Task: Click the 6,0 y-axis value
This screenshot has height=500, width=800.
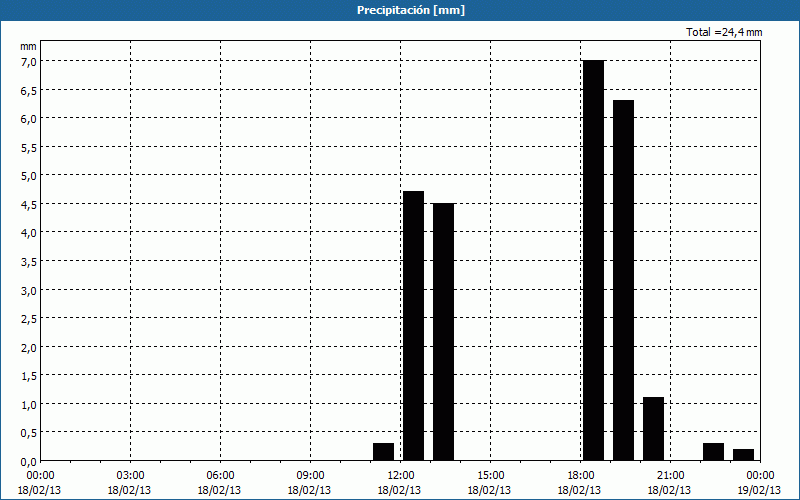Action: tap(29, 118)
